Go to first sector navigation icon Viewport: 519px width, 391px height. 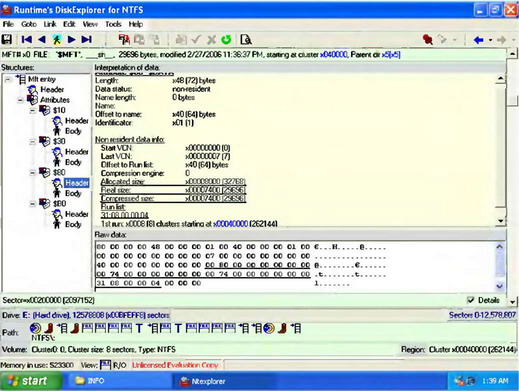tap(27, 40)
